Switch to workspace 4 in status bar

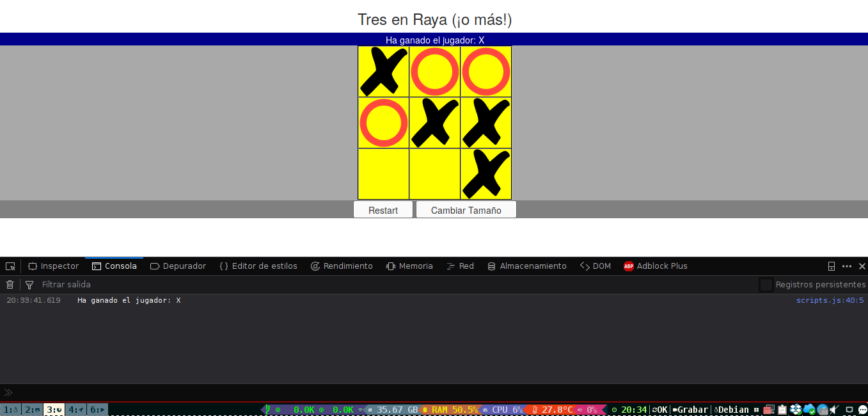[76, 410]
